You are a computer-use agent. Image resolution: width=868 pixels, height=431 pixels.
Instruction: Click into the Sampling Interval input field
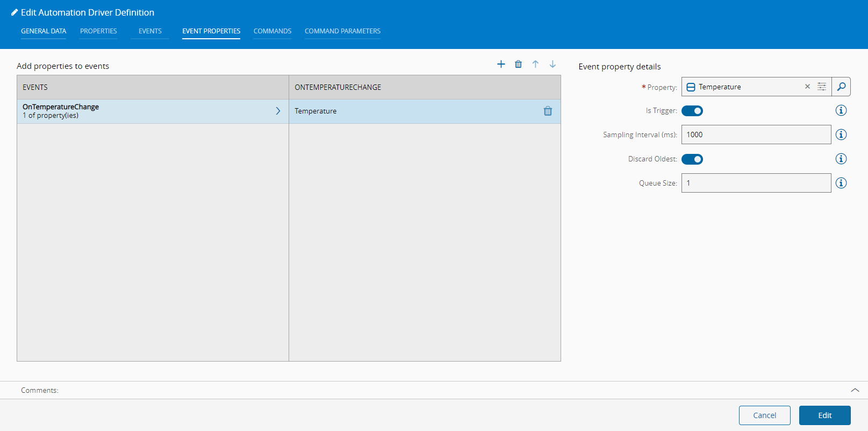756,135
